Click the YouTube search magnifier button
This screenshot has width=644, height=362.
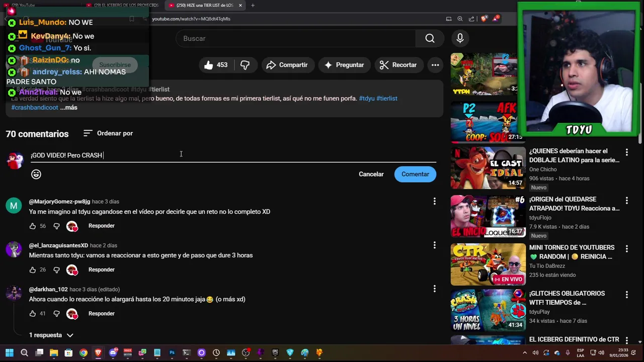click(x=430, y=39)
